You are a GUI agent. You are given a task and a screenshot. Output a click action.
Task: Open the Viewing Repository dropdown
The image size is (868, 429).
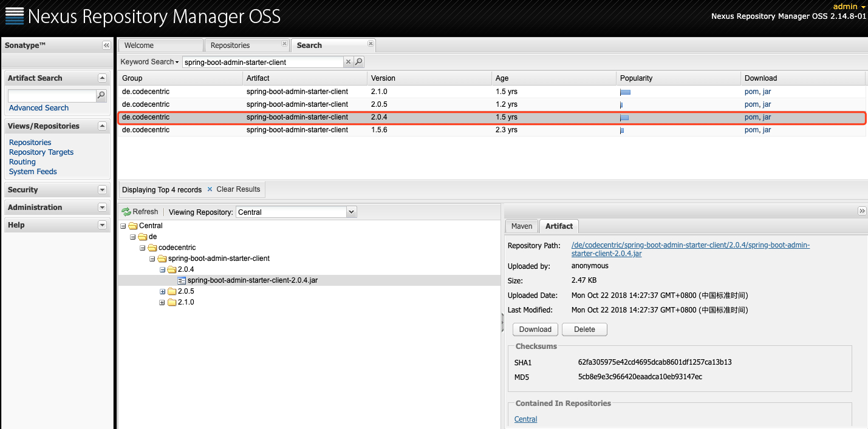[350, 211]
